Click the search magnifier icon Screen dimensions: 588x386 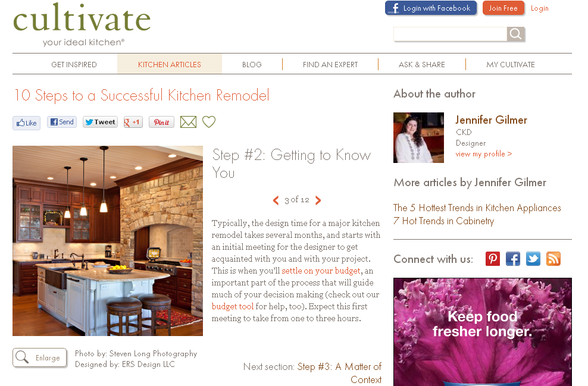pyautogui.click(x=515, y=34)
